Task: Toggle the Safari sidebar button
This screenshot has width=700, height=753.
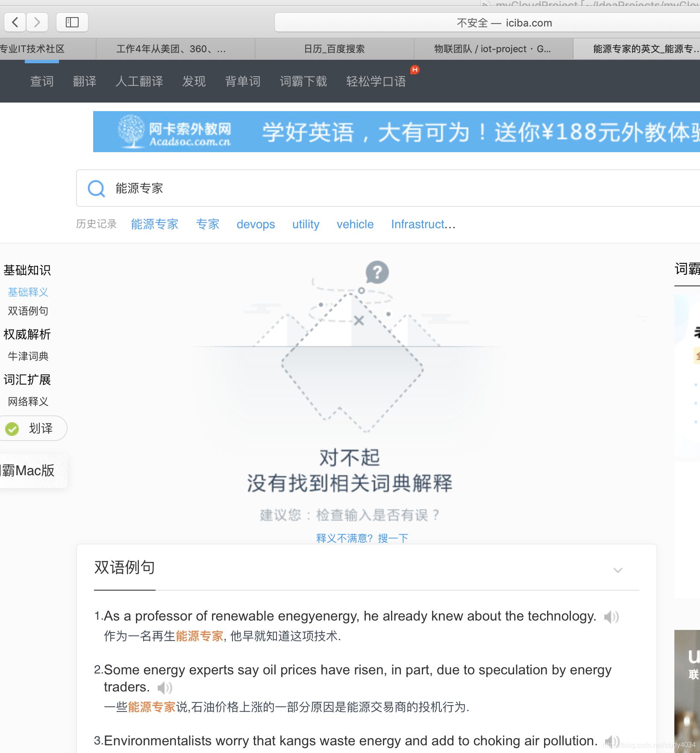Action: (72, 22)
